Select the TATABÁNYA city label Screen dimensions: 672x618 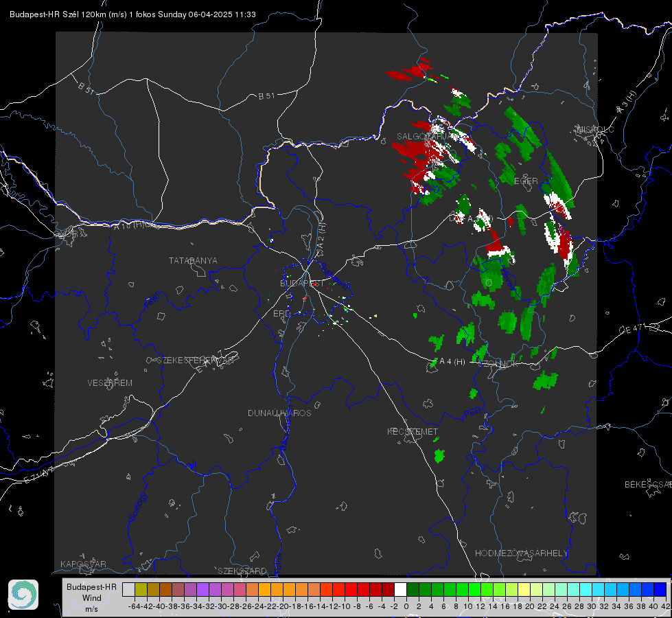tap(193, 261)
